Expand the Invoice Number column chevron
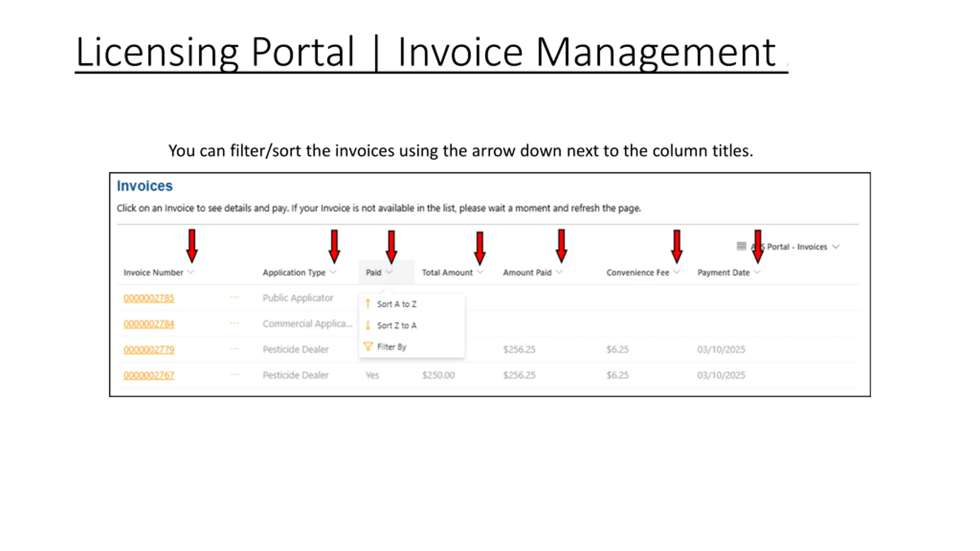The image size is (980, 551). coord(191,272)
